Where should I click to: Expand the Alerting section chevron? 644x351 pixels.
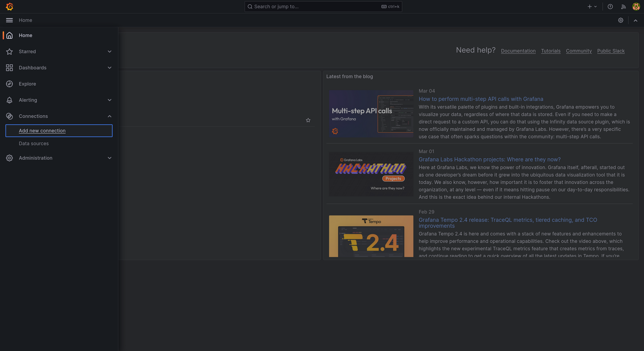pyautogui.click(x=109, y=100)
